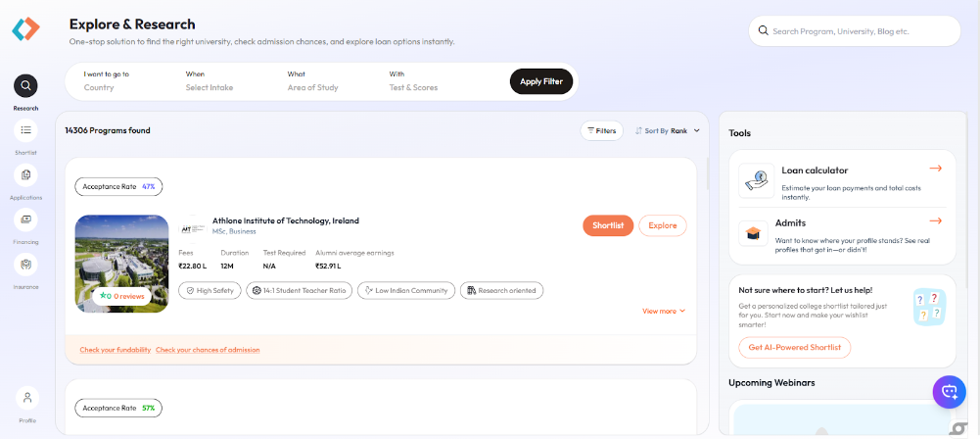
Task: Click the 14:1 Student Teacher Ratio tag
Action: point(299,291)
